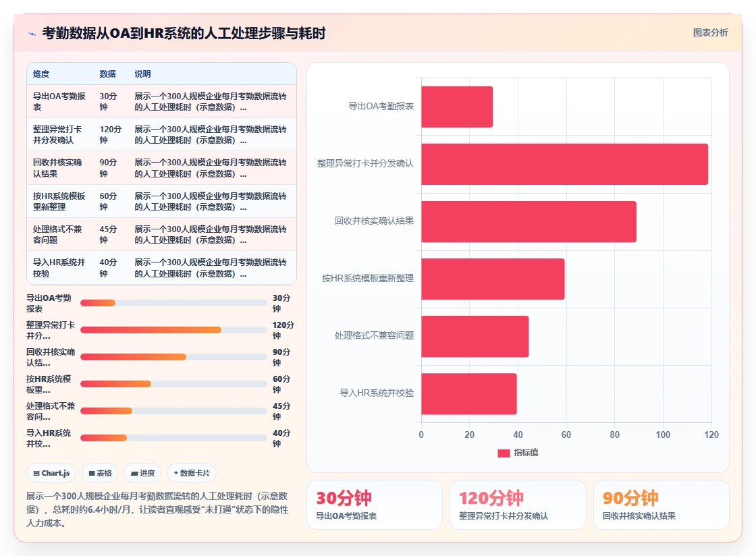
Task: Open the 30分钟 data card
Action: click(375, 505)
